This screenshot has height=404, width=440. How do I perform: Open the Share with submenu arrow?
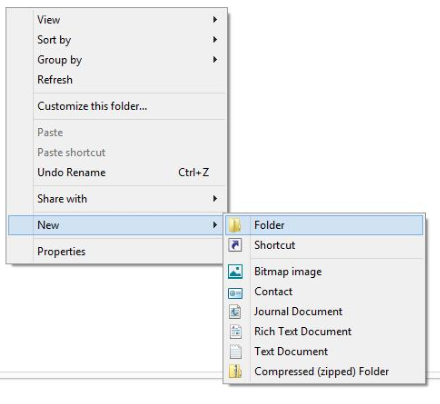tap(215, 199)
